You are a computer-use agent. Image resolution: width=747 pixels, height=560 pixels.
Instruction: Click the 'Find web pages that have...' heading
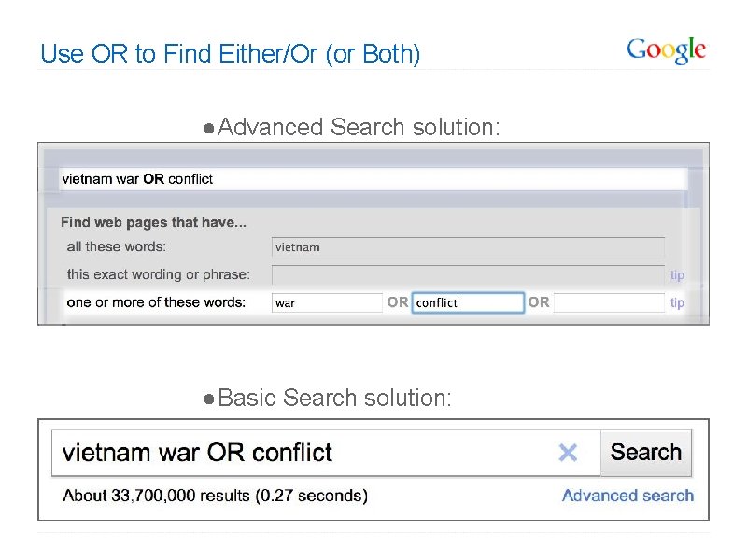click(153, 222)
